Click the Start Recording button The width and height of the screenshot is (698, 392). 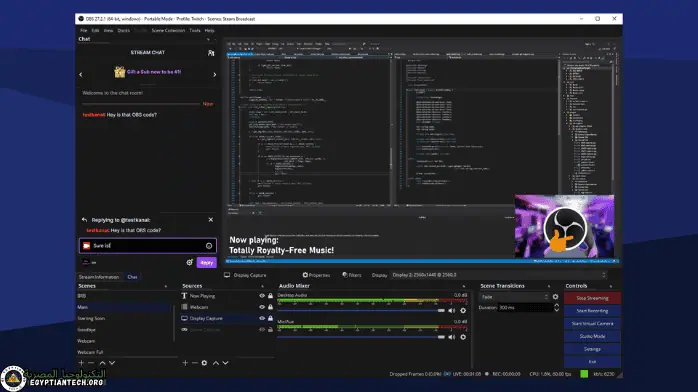coord(592,311)
